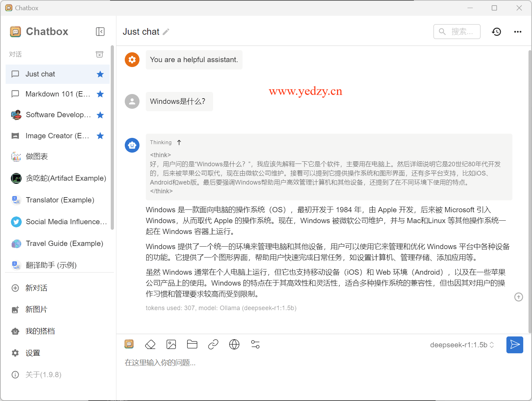Select the Image Creator conversation
Image resolution: width=532 pixels, height=401 pixels.
tap(57, 136)
